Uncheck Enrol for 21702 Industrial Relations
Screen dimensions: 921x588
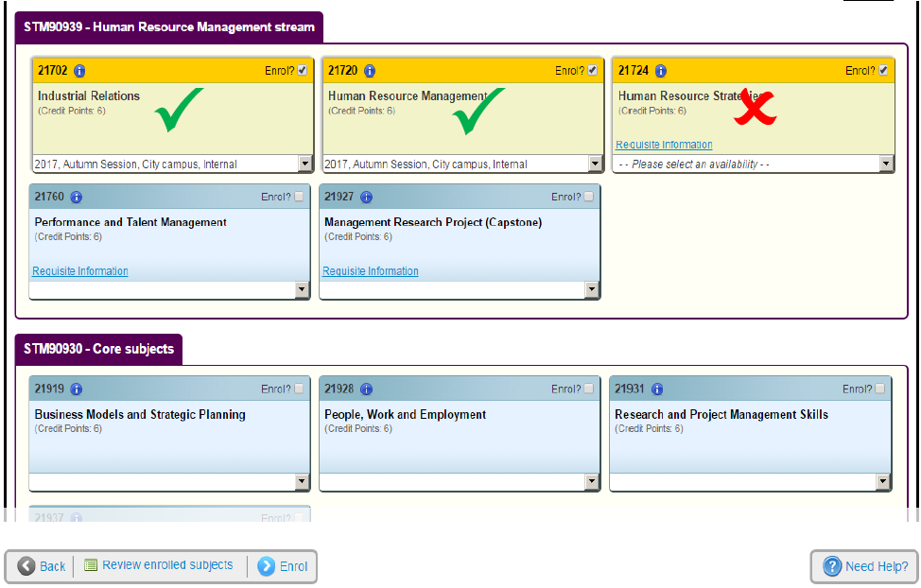tap(302, 71)
